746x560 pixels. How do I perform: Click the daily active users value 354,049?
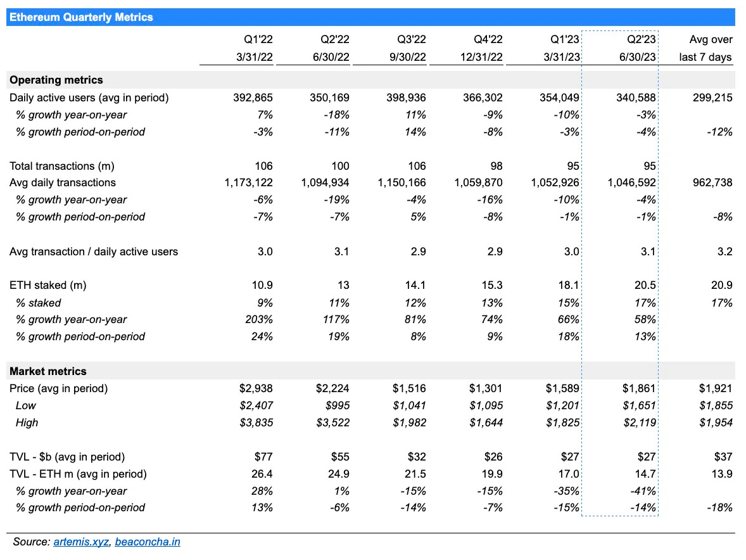559,98
